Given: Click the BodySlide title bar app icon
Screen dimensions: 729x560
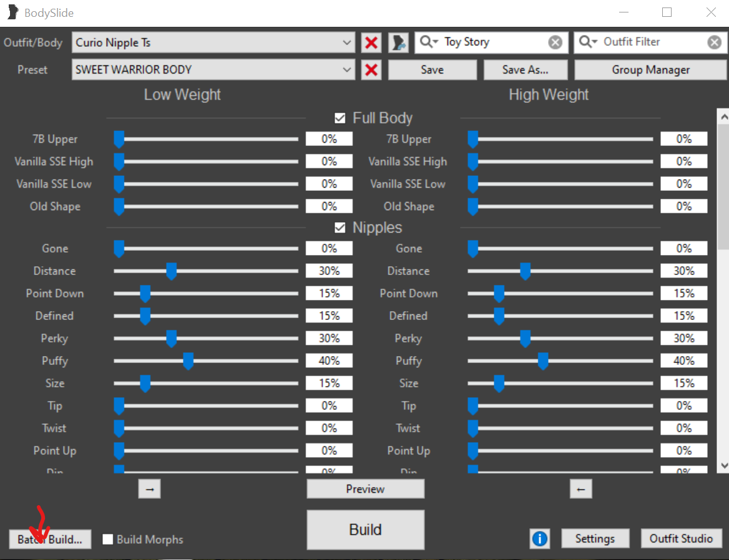Looking at the screenshot, I should [12, 12].
